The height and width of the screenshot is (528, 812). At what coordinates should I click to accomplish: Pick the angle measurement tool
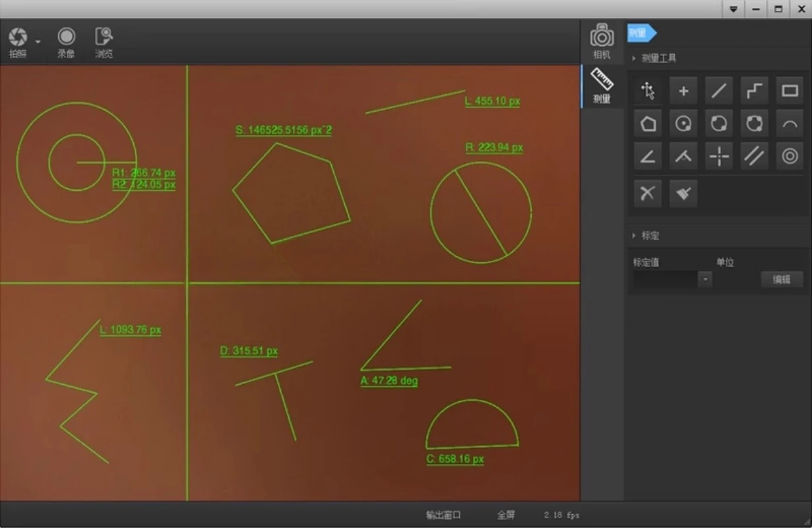(648, 156)
